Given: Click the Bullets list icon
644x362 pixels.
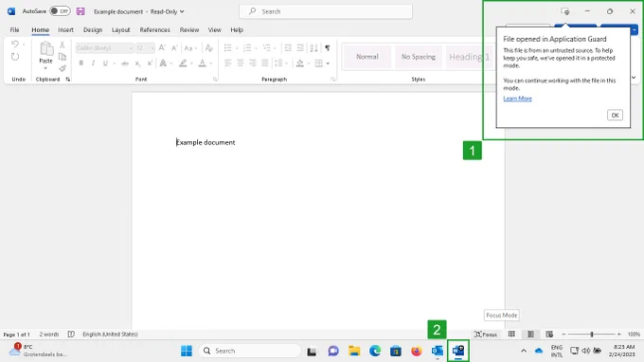Looking at the screenshot, I should coord(228,48).
